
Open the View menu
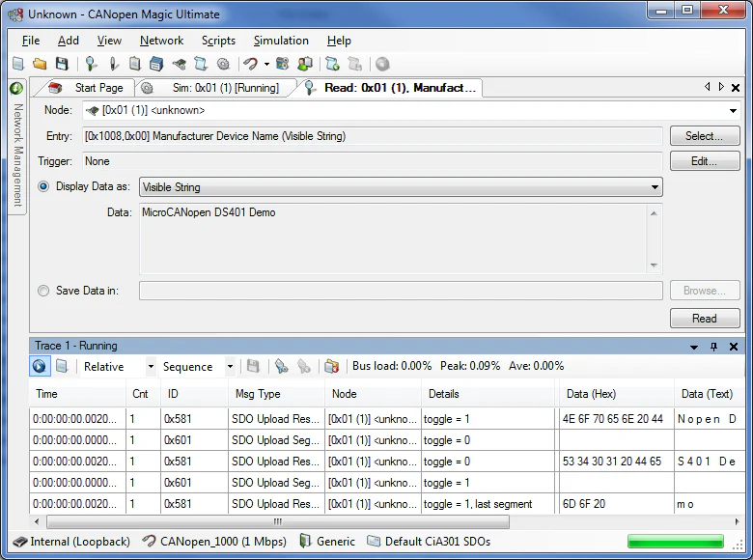109,41
